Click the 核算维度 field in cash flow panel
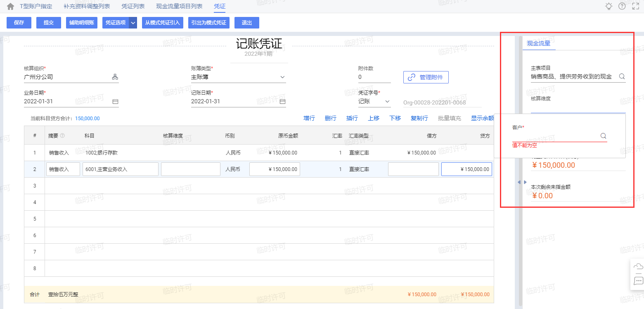The height and width of the screenshot is (309, 644). [x=578, y=107]
